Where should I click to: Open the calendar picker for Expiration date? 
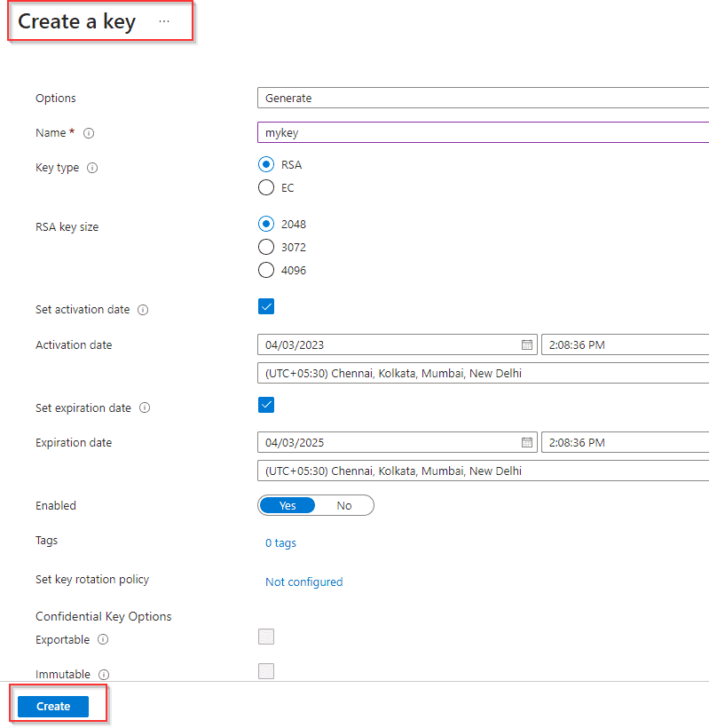(527, 442)
